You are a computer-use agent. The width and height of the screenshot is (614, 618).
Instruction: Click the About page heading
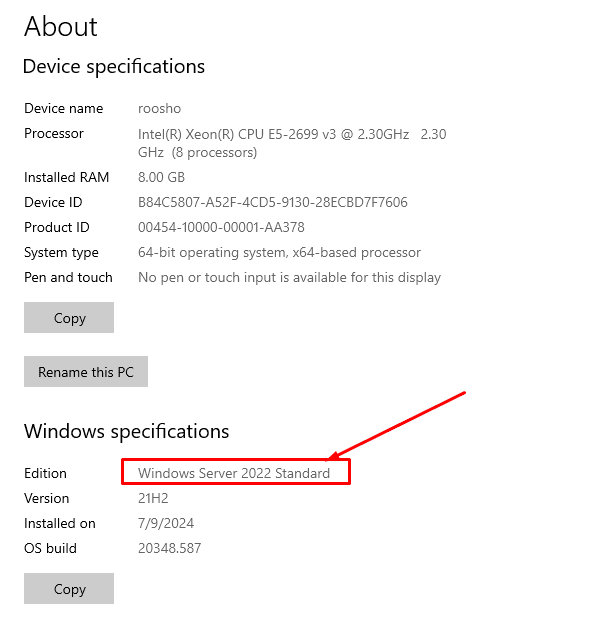click(61, 26)
